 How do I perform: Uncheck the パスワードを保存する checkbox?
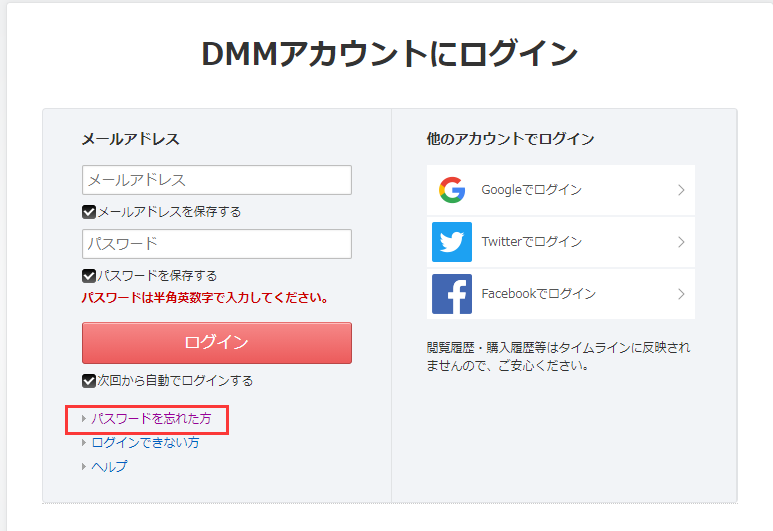click(x=89, y=275)
